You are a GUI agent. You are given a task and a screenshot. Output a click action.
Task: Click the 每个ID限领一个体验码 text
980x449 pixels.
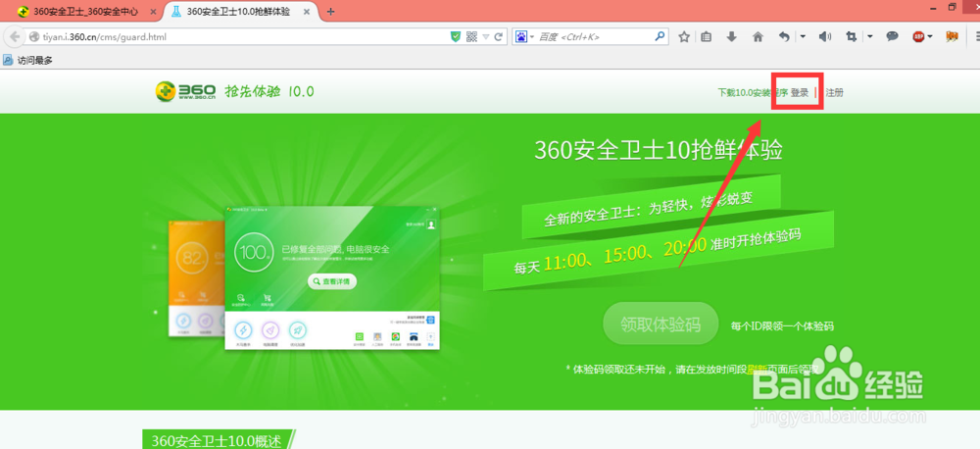click(782, 325)
